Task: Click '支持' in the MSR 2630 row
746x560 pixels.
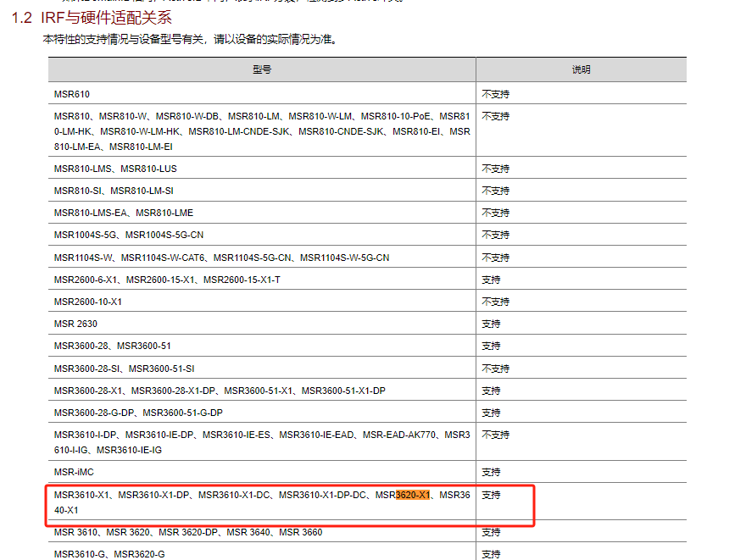Action: (491, 324)
